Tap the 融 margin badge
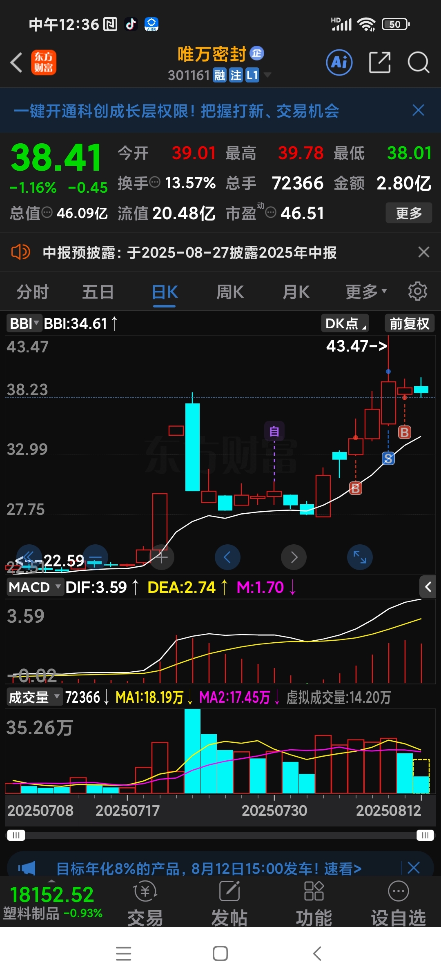The width and height of the screenshot is (441, 980). (220, 75)
